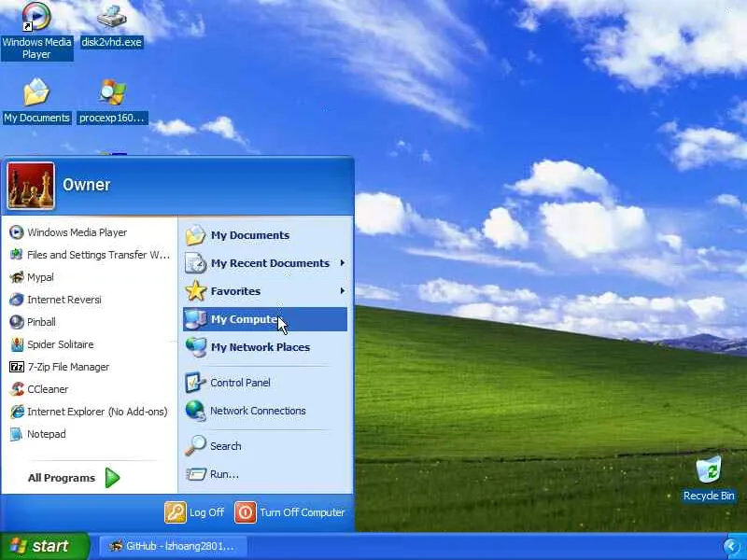Click the Favorites star icon
The height and width of the screenshot is (560, 747).
coord(196,291)
